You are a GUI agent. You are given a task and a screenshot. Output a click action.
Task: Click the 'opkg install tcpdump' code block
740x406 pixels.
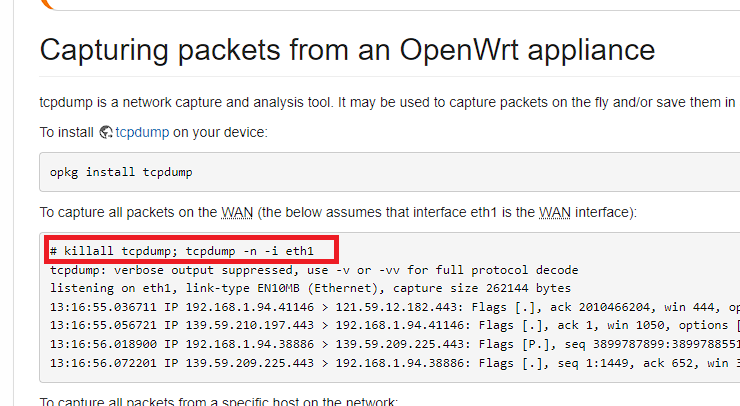coord(389,172)
